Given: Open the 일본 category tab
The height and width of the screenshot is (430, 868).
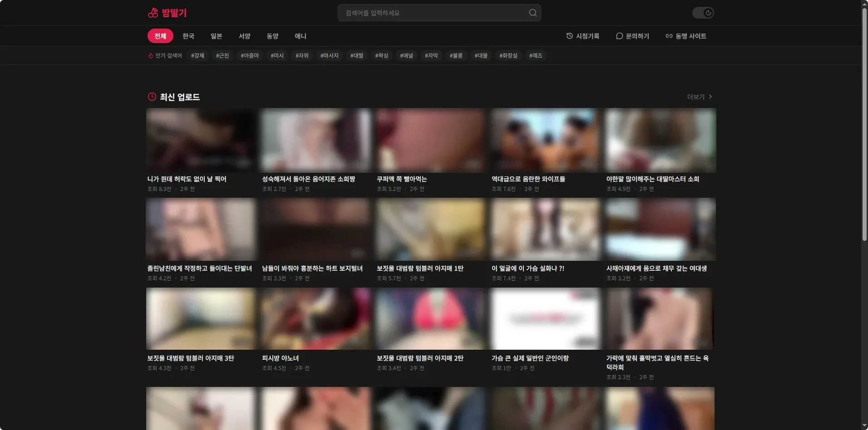Looking at the screenshot, I should pos(217,36).
